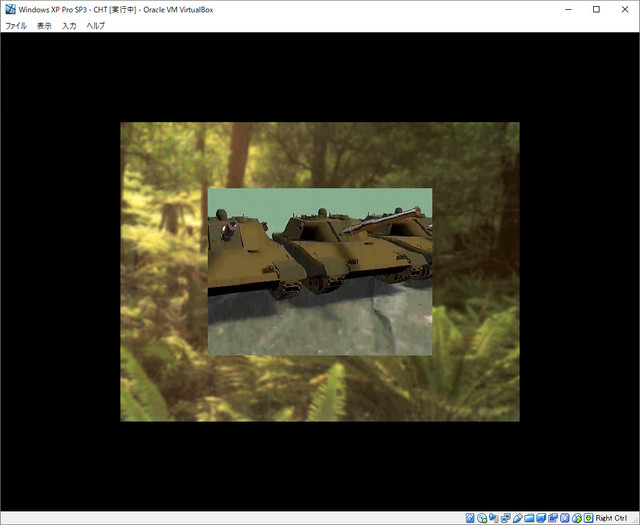Open the 入力 menu

69,25
